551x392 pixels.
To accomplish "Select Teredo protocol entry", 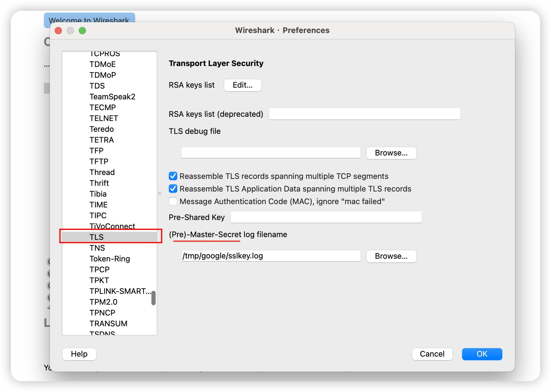I will pos(109,129).
